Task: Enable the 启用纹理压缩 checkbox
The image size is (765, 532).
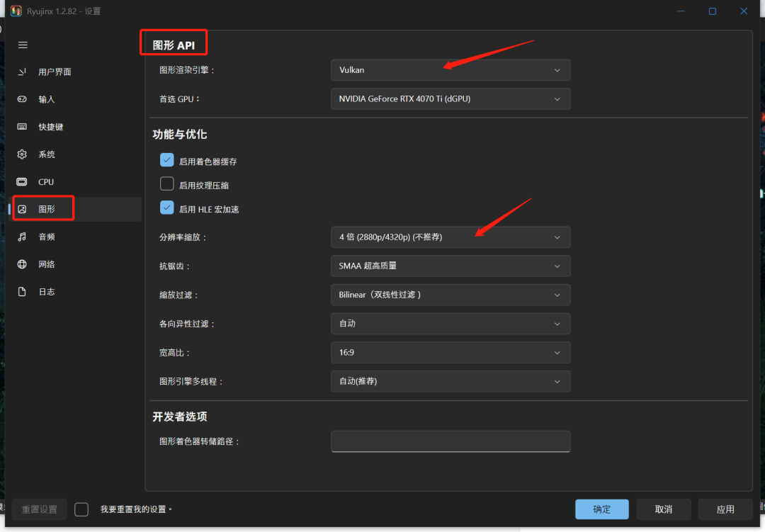Action: [x=167, y=184]
